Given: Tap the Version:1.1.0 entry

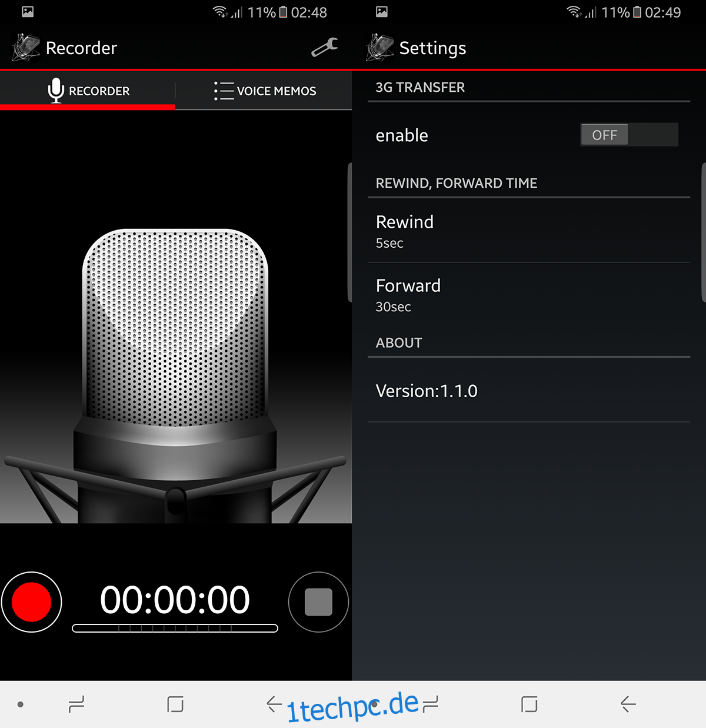Looking at the screenshot, I should point(529,390).
